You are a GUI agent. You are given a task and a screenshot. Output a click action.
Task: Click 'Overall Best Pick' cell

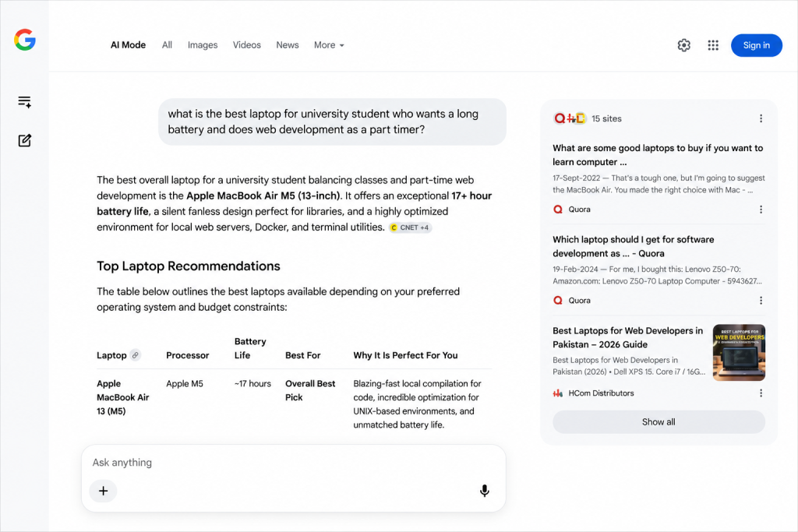(310, 390)
